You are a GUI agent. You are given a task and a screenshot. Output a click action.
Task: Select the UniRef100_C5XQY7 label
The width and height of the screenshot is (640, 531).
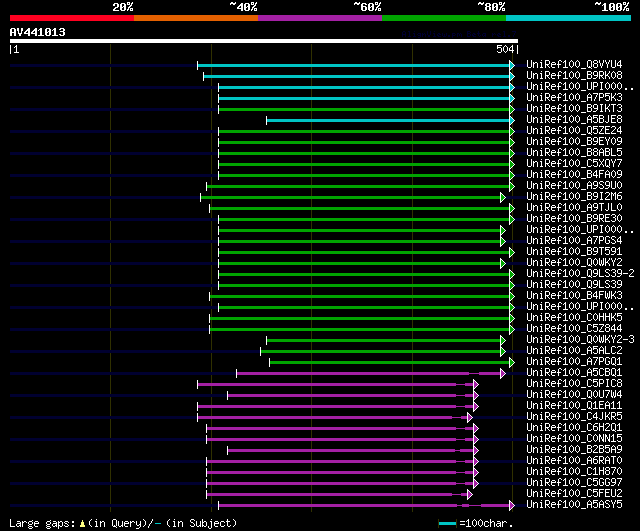[x=574, y=164]
